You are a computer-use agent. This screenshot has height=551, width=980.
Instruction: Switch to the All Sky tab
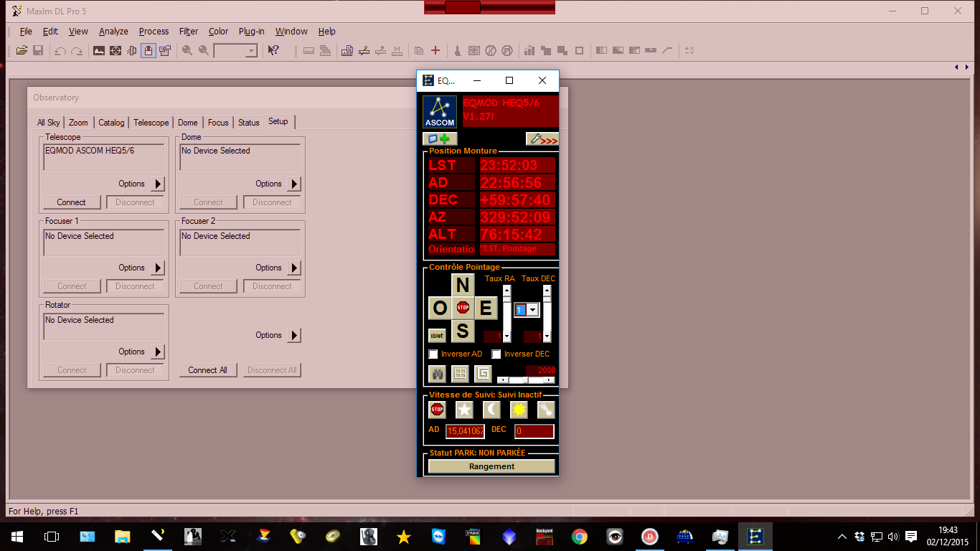click(49, 123)
